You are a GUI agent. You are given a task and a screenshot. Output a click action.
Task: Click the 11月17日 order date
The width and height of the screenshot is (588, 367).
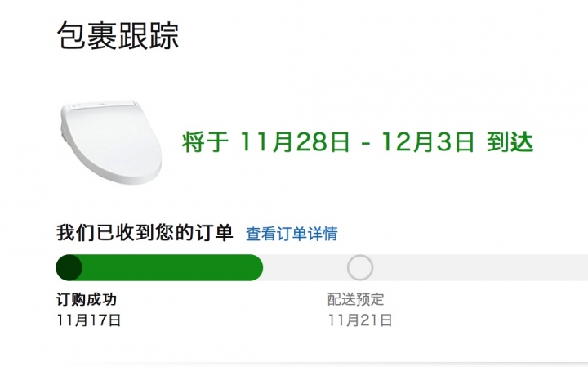pyautogui.click(x=88, y=320)
